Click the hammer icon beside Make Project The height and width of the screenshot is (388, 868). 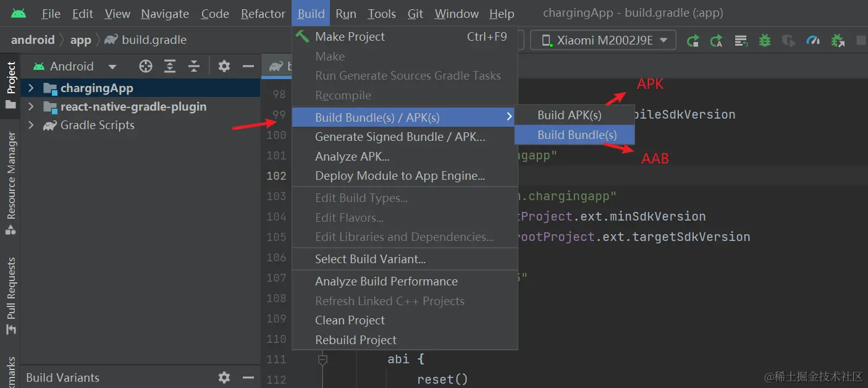click(x=302, y=36)
